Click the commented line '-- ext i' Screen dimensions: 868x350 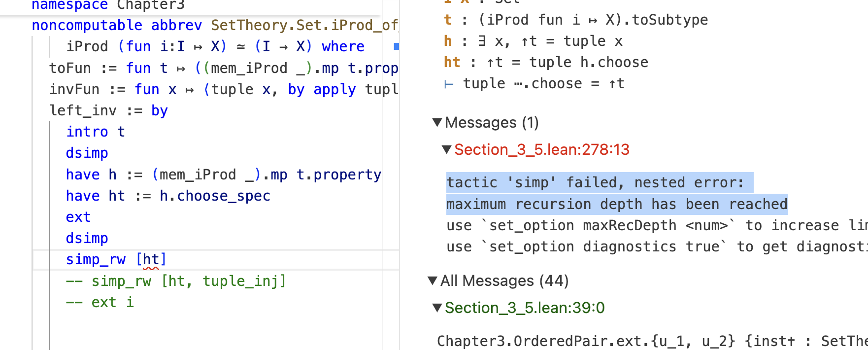(100, 302)
